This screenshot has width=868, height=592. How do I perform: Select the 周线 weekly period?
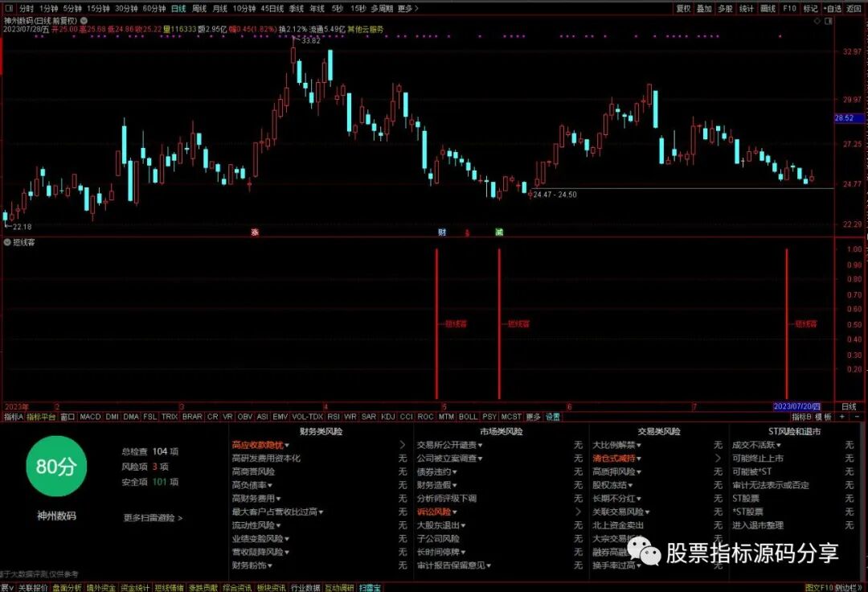click(x=199, y=8)
